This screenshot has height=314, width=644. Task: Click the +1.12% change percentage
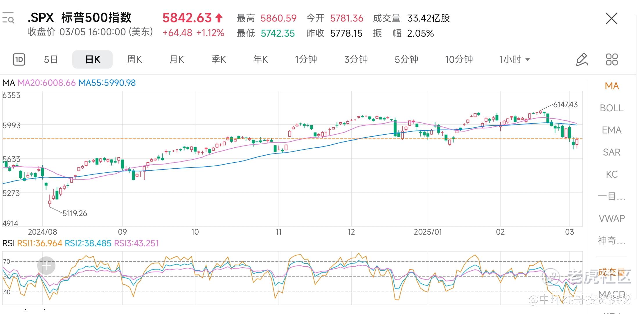point(210,33)
